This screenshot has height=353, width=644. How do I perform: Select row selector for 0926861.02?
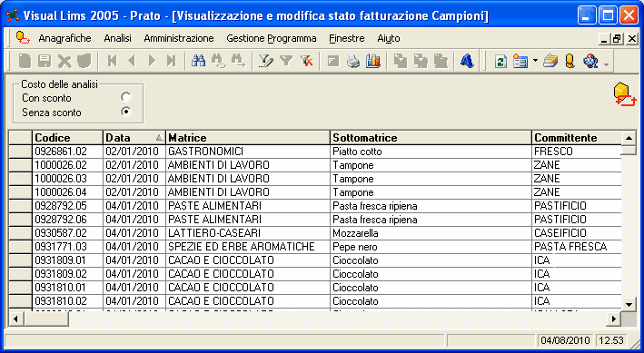click(x=20, y=152)
